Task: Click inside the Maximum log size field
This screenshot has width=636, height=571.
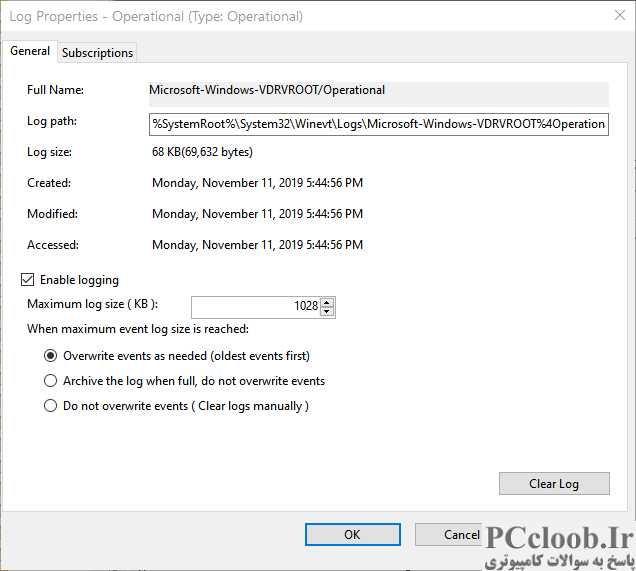Action: 256,307
